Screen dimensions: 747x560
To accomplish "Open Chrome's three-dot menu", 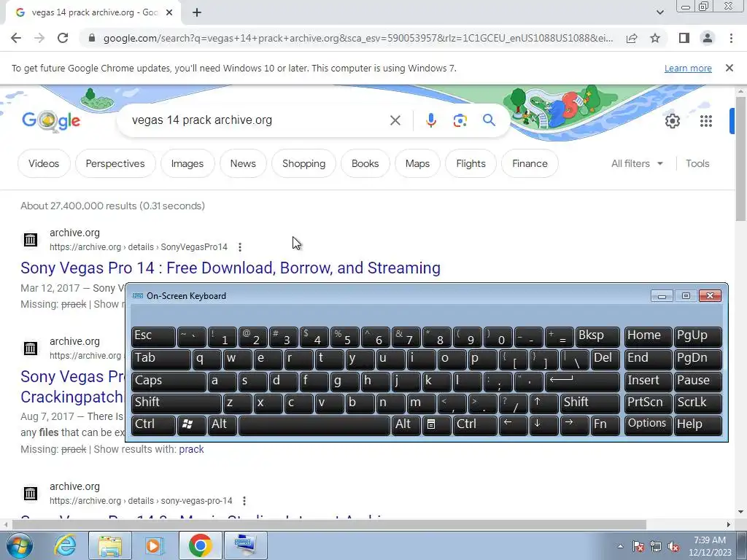I will point(731,38).
